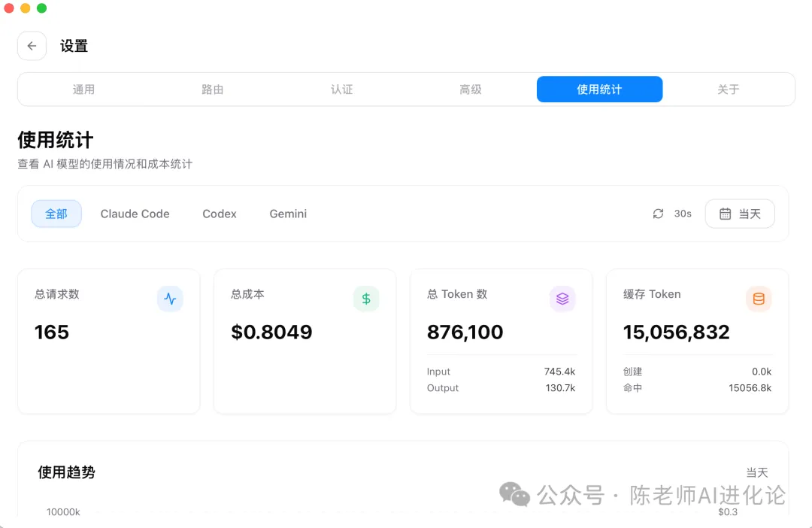Filter statistics by Claude Code

[135, 214]
